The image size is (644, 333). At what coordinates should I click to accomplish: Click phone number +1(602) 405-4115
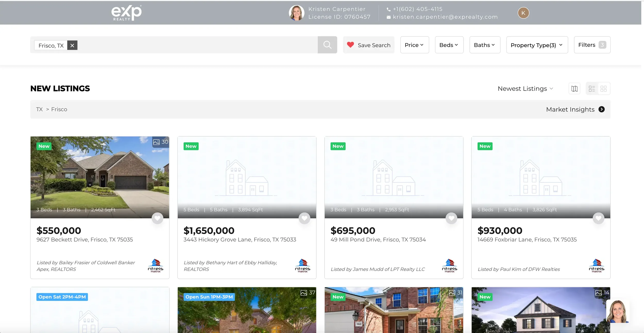coord(418,9)
